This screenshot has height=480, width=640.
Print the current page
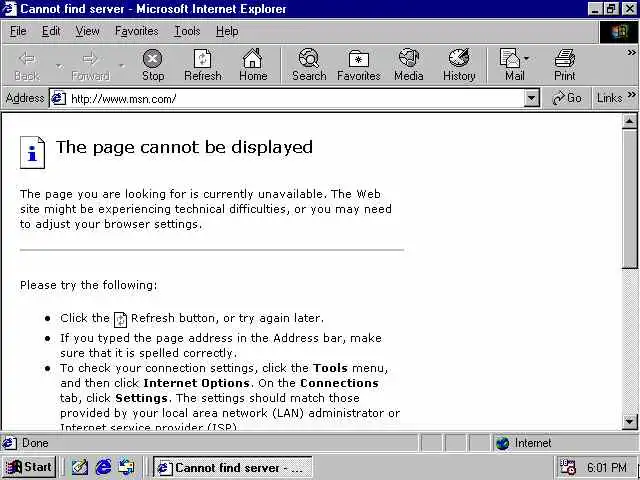click(564, 65)
